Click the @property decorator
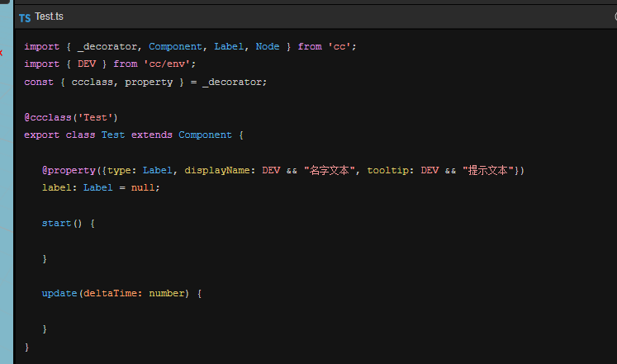 (x=69, y=170)
